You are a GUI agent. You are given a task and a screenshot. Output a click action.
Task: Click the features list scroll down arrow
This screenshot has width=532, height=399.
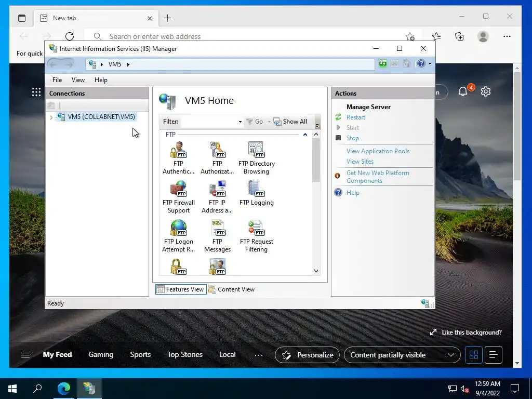[316, 271]
